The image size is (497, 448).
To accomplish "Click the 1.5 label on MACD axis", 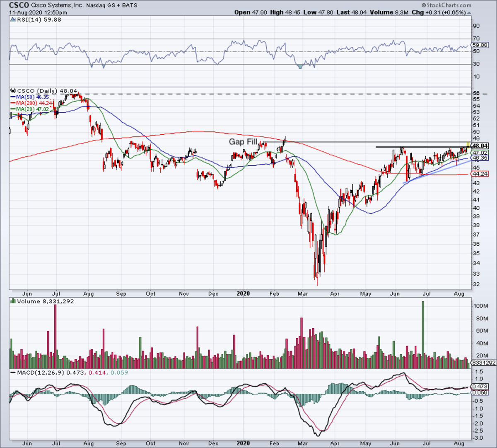I will (x=479, y=371).
